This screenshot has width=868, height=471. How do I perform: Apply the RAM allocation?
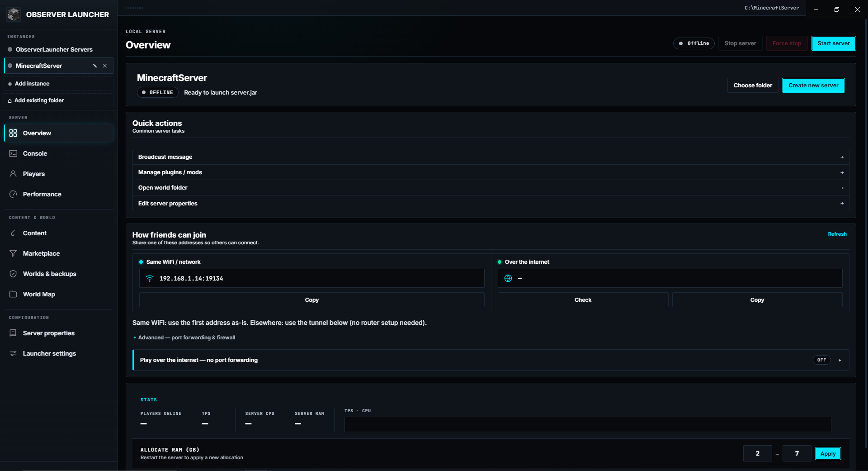[x=828, y=454]
